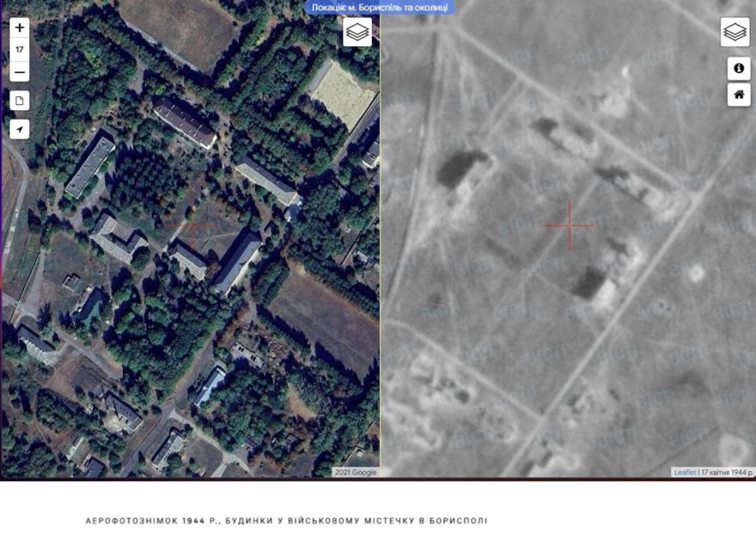756x557 pixels.
Task: Zoom out with the minus button
Action: click(19, 72)
